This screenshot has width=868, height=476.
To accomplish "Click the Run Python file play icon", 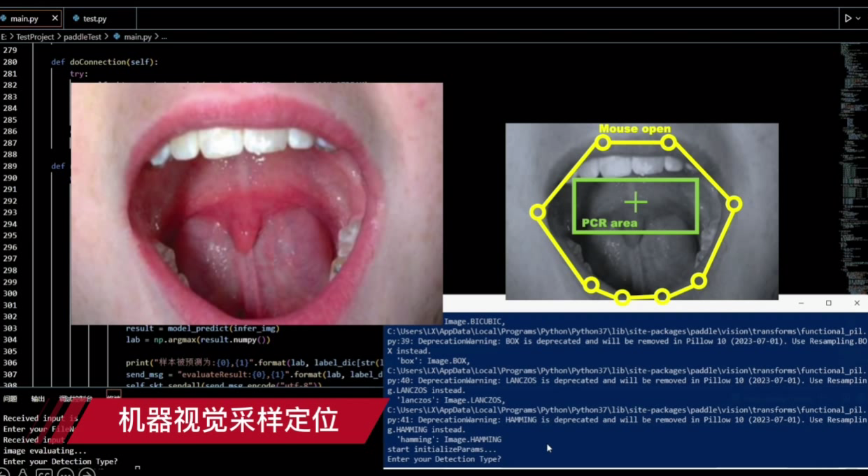I will (x=848, y=18).
